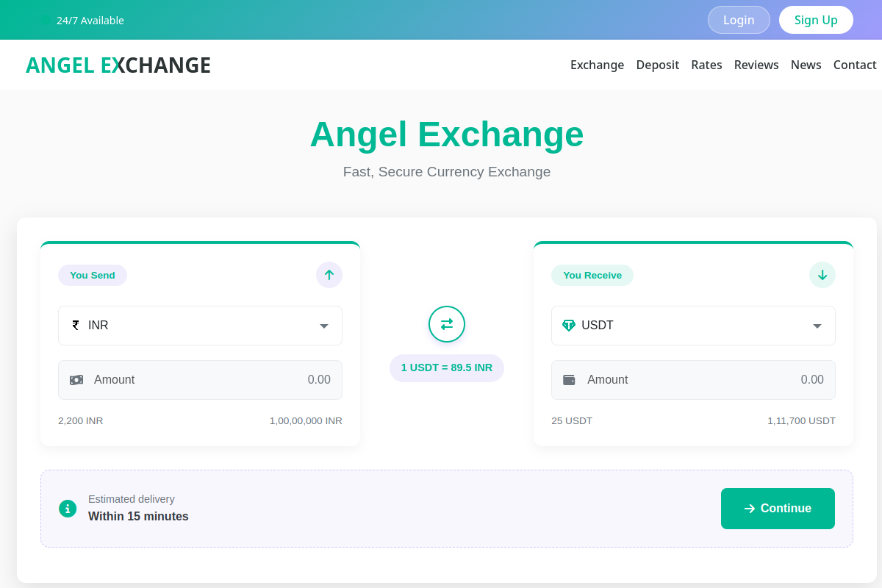
Task: Select the upward arrow icon on You Send card
Action: tap(329, 275)
